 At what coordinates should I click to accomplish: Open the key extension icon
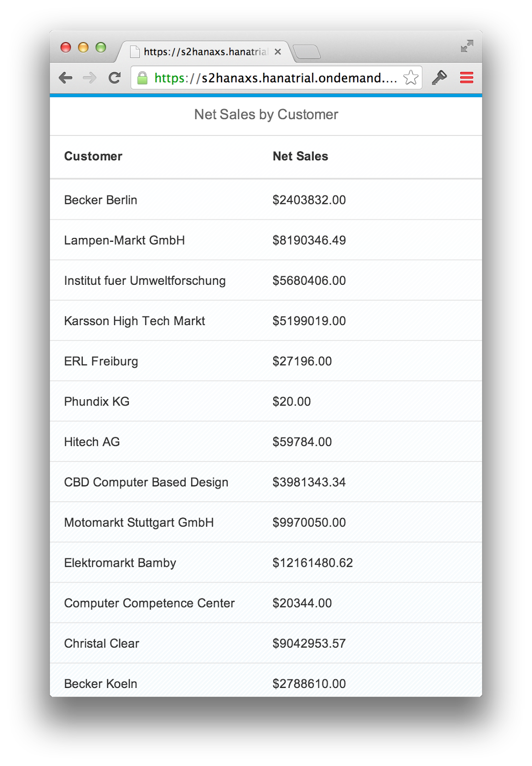pos(439,78)
